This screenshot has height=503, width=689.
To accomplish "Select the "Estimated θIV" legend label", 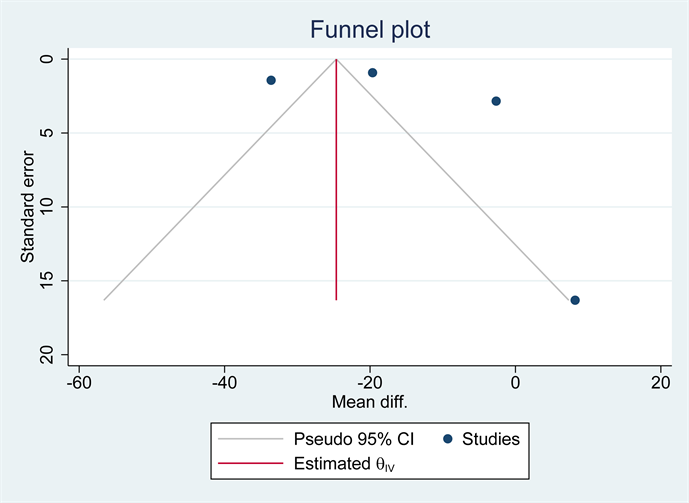I will tap(343, 463).
